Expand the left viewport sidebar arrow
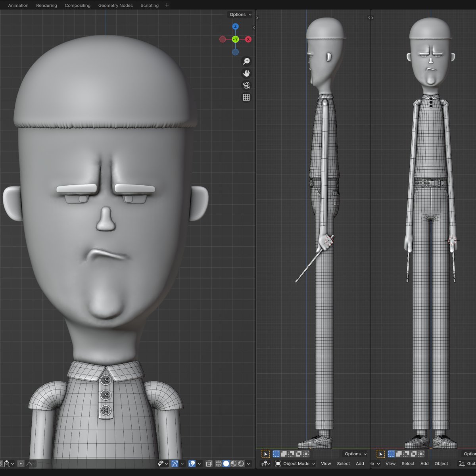 (x=254, y=28)
